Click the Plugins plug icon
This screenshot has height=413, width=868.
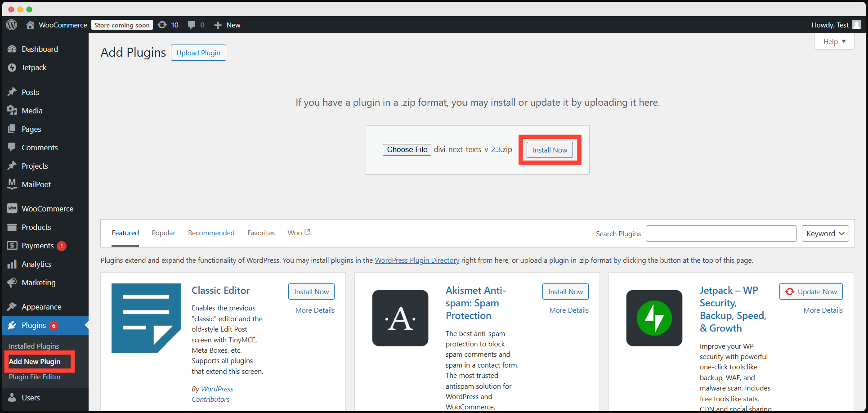click(12, 325)
